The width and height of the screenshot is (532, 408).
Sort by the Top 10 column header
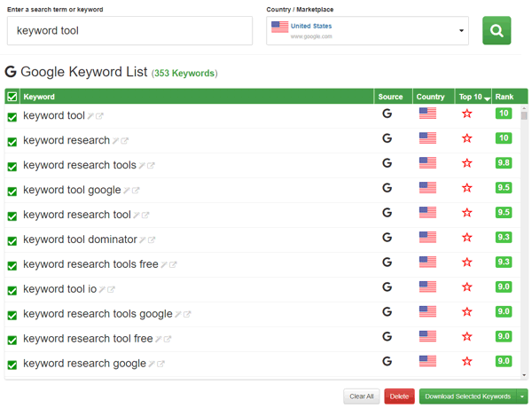click(x=473, y=97)
